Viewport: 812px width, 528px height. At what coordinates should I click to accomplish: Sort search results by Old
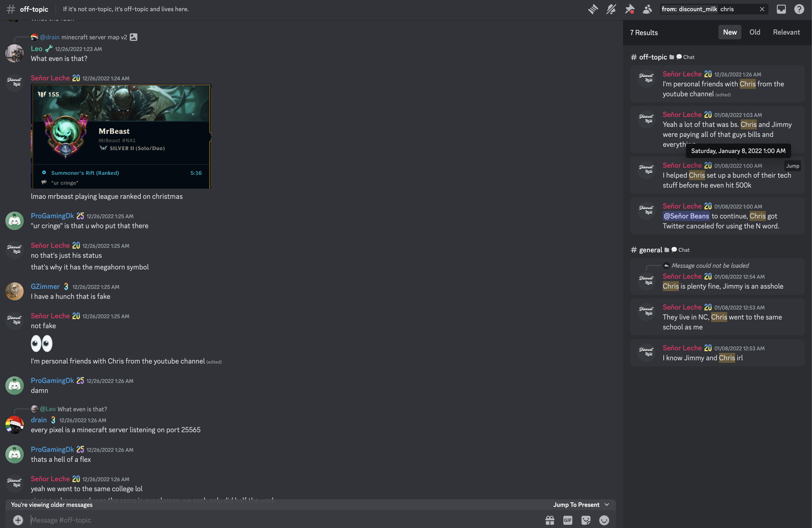point(755,32)
